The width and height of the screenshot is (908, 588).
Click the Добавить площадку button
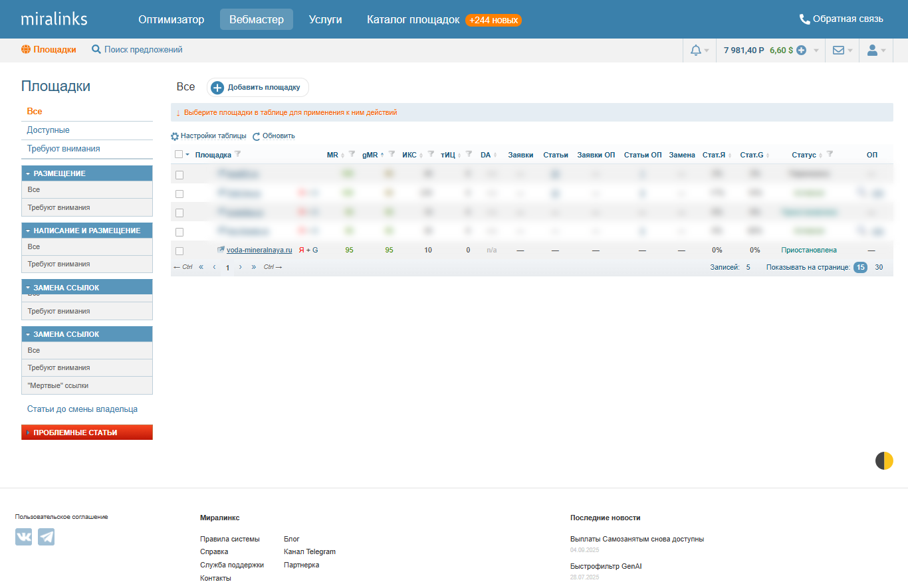257,87
